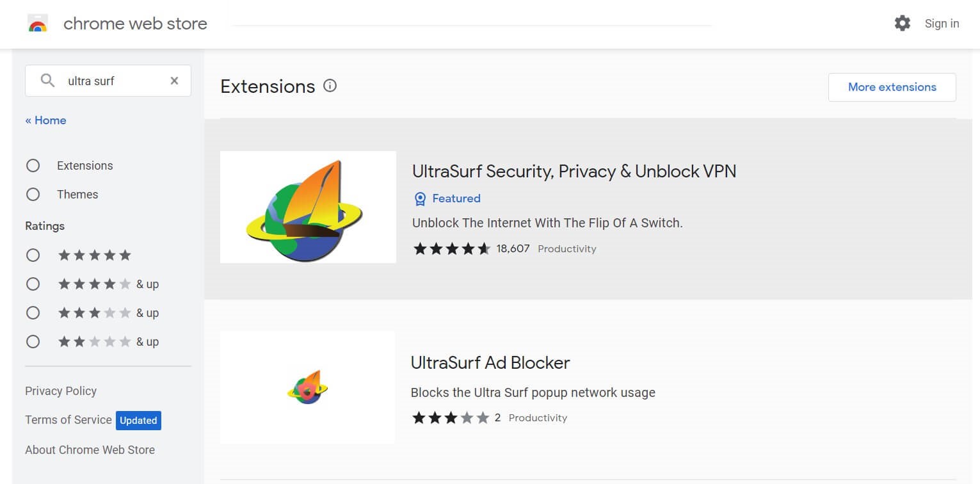Filter by two stars & up
Image resolution: width=980 pixels, height=484 pixels.
pos(33,342)
